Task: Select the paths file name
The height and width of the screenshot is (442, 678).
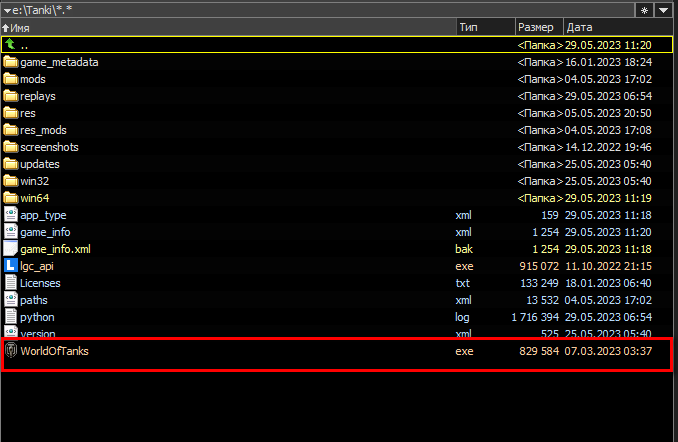Action: click(34, 300)
